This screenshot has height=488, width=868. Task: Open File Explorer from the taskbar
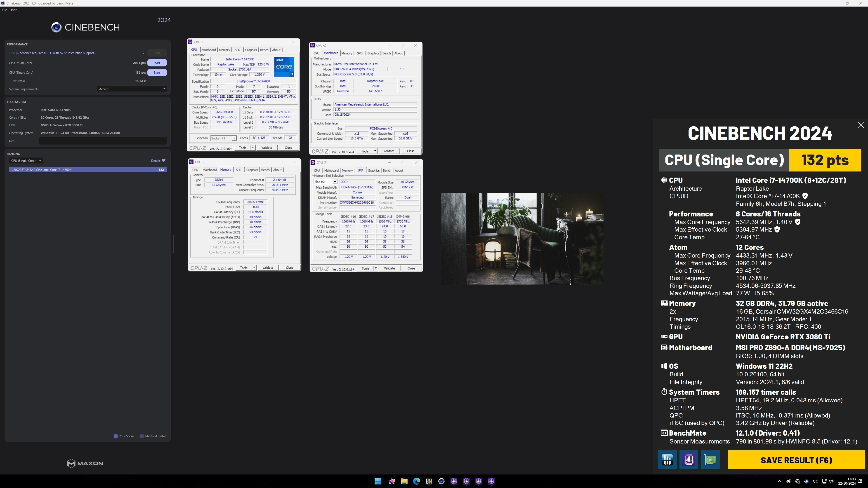pos(404,481)
